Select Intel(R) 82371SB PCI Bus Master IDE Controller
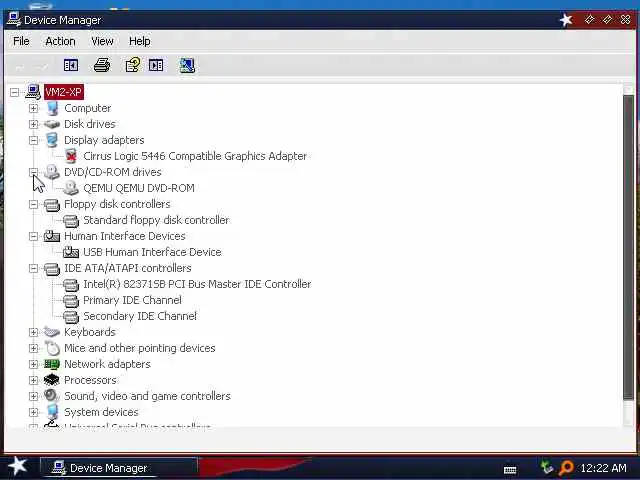640x480 pixels. coord(197,284)
